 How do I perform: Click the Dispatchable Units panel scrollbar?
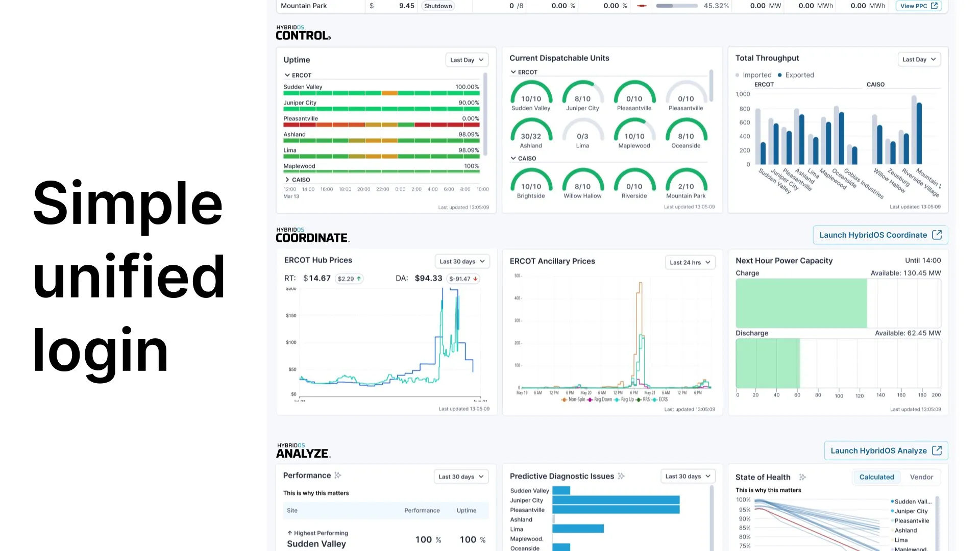[711, 86]
